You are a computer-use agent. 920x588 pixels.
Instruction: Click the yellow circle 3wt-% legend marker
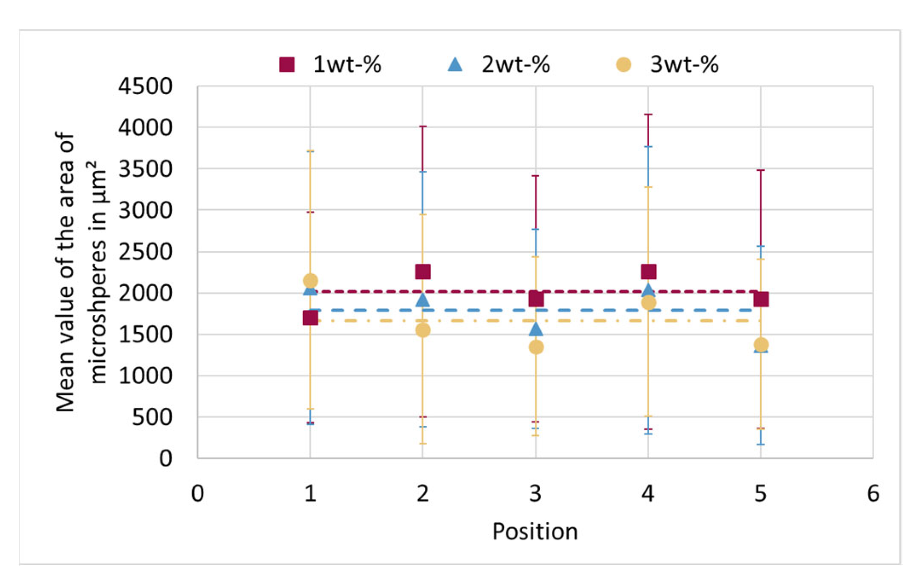click(624, 65)
